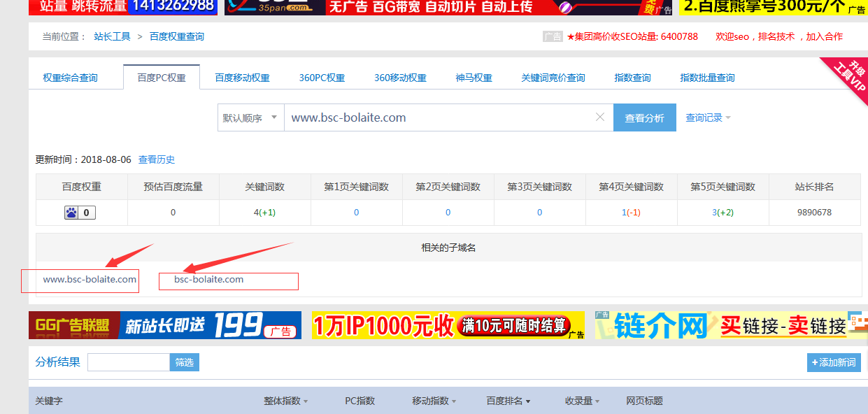Click the 更新时间 2018-08-06 text
This screenshot has width=868, height=414.
point(83,159)
